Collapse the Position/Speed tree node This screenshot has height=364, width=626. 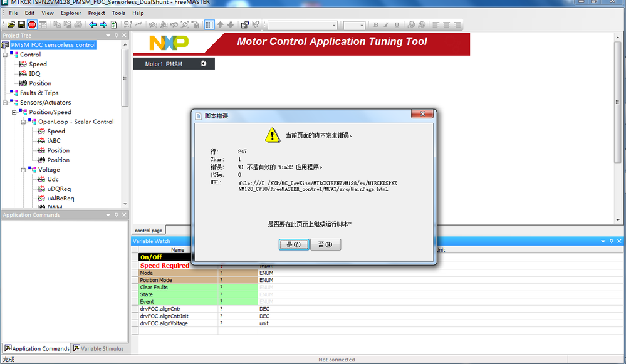pyautogui.click(x=14, y=112)
